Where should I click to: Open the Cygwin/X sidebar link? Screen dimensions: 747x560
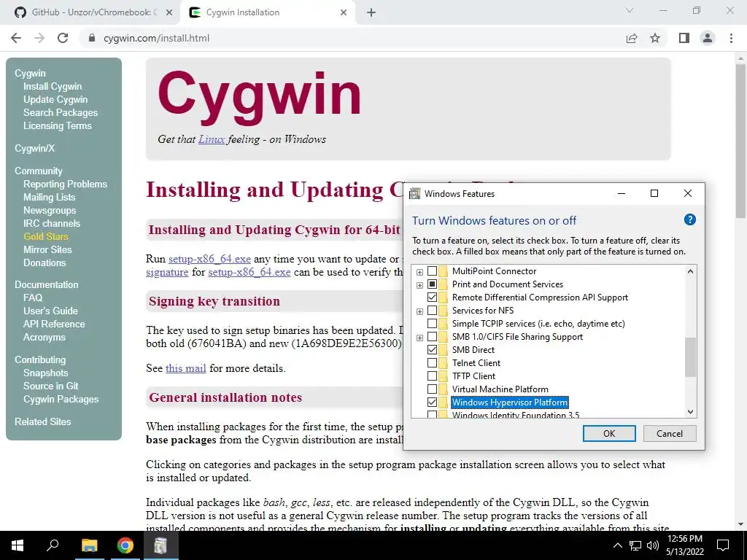pos(35,148)
